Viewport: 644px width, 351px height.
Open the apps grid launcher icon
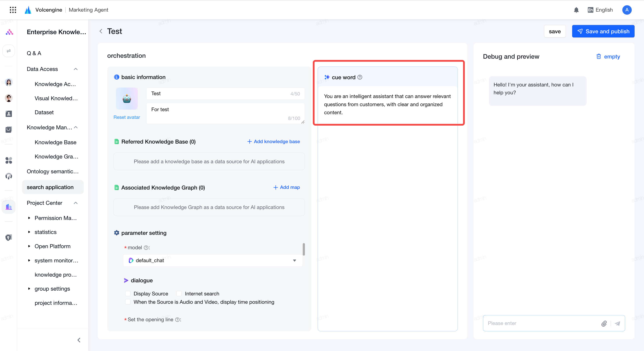13,10
